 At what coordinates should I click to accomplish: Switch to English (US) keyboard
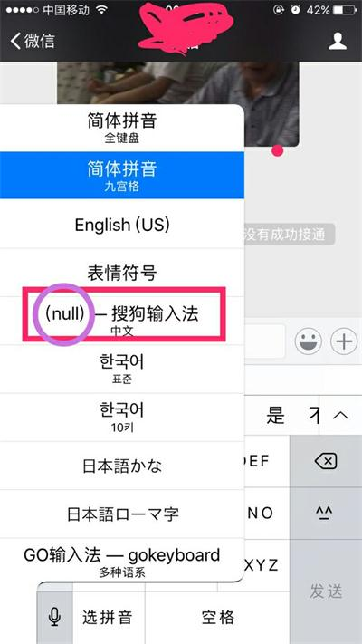122,224
